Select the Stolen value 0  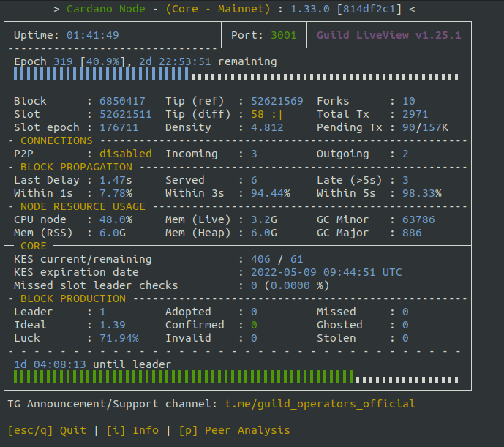405,338
